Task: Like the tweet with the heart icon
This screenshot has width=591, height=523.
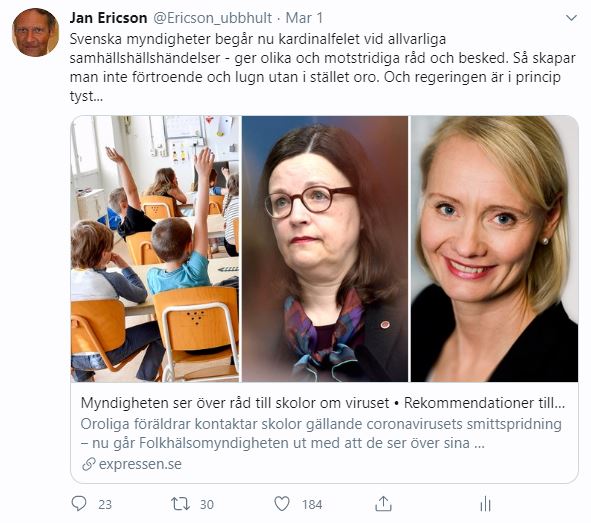Action: 282,504
